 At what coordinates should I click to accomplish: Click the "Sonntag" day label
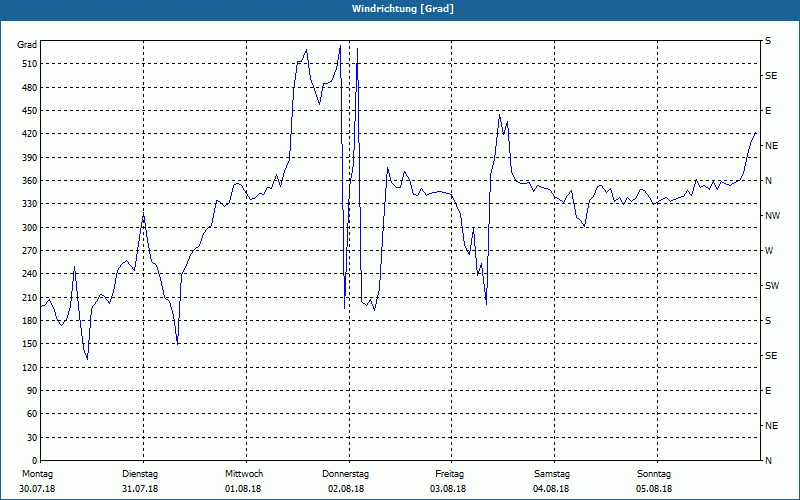(654, 474)
